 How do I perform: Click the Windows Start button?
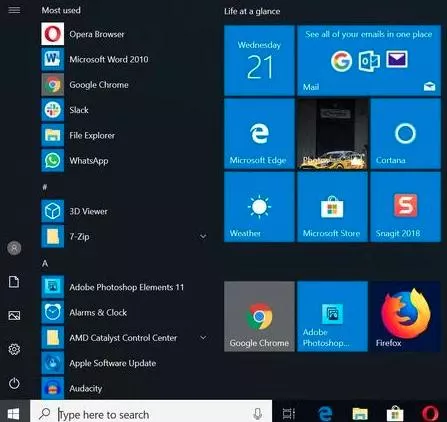(13, 414)
